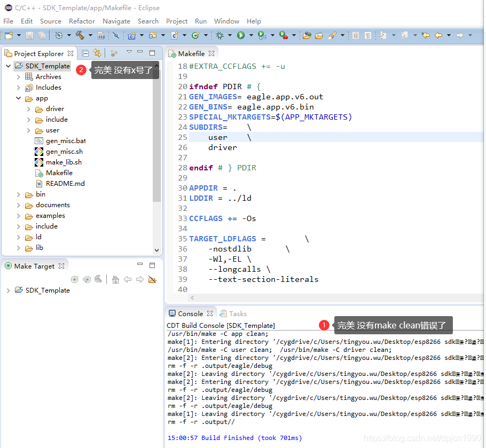Viewport: 486px width, 448px height.
Task: Open Project Explorer view menu triangle
Action: click(129, 52)
